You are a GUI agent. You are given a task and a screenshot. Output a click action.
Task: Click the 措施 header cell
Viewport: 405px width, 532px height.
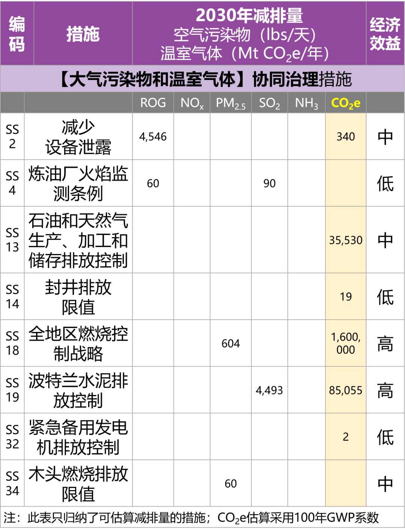(83, 34)
